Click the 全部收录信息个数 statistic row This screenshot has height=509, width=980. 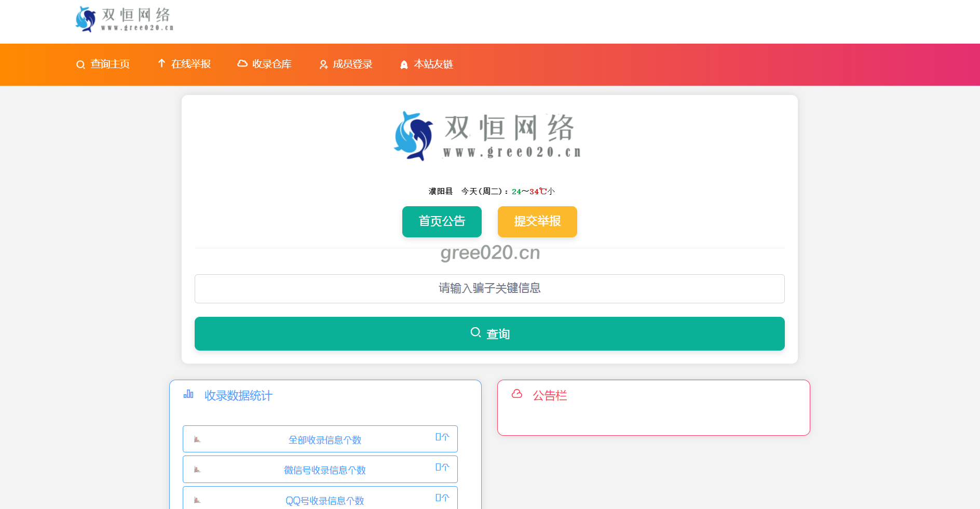(320, 439)
